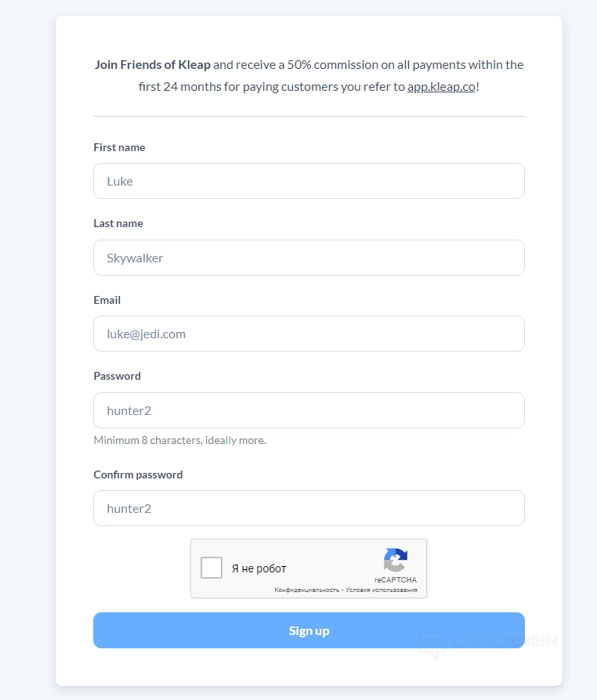Select the Email input field
Screen dimensions: 597x700
pos(309,334)
